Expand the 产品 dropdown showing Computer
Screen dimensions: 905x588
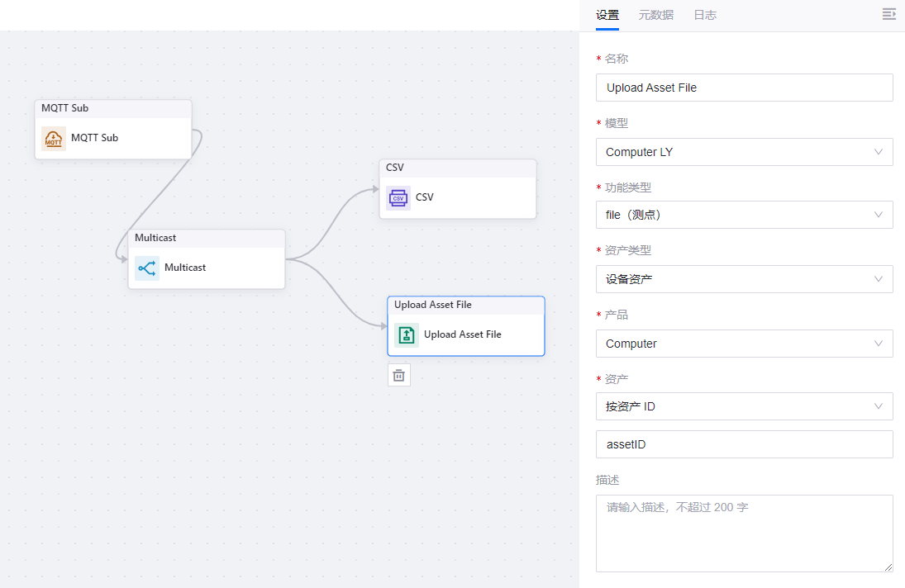click(x=744, y=344)
